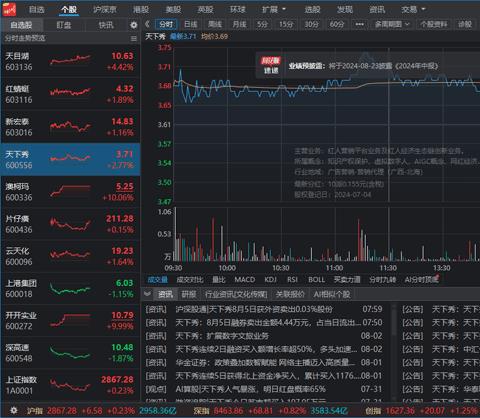Expand the 多周期图 dropdown
The height and width of the screenshot is (418, 480).
392,24
